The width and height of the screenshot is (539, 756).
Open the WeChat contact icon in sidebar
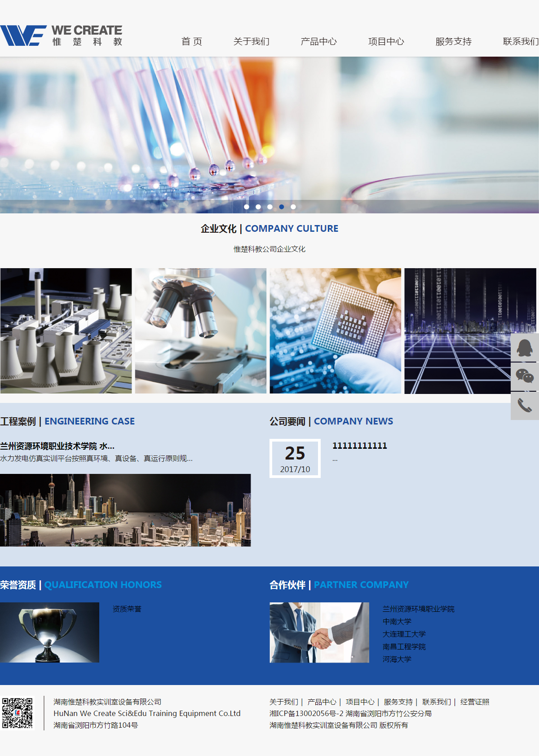point(525,376)
